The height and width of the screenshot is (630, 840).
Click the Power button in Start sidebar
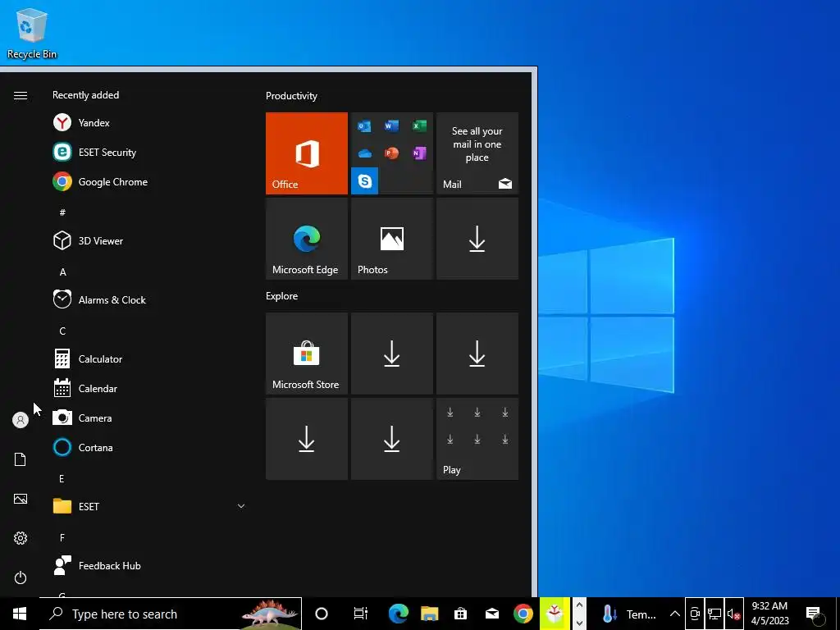(x=21, y=577)
